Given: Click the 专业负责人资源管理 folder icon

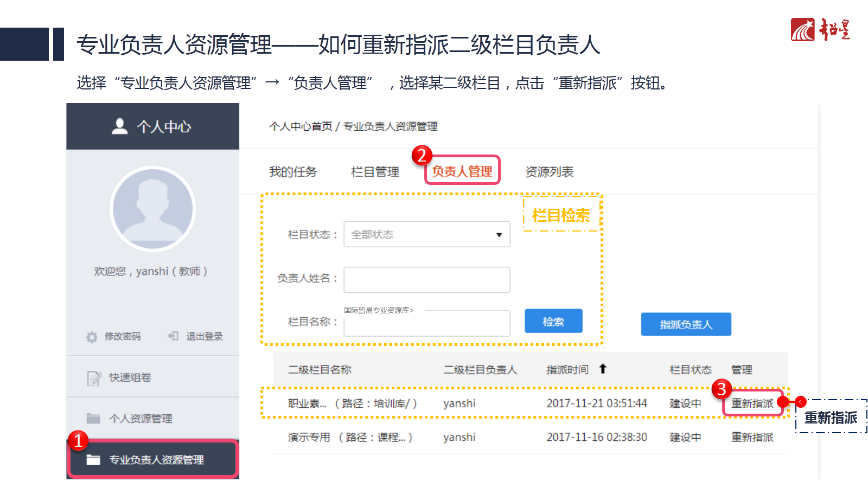Looking at the screenshot, I should click(93, 460).
